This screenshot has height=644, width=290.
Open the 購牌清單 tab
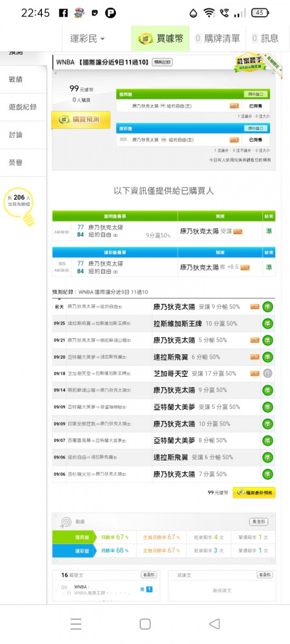217,39
